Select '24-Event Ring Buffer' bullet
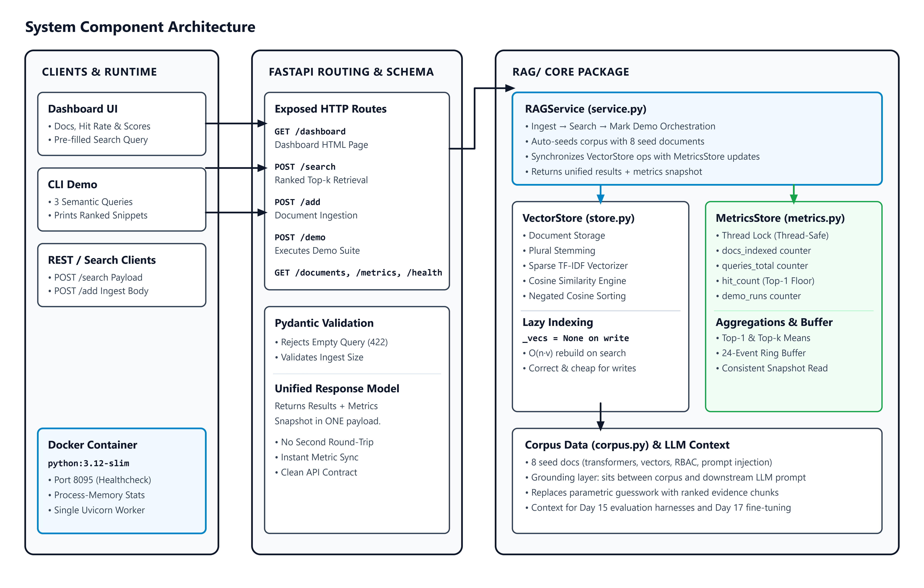Viewport: 924px width, 588px height. click(x=761, y=353)
